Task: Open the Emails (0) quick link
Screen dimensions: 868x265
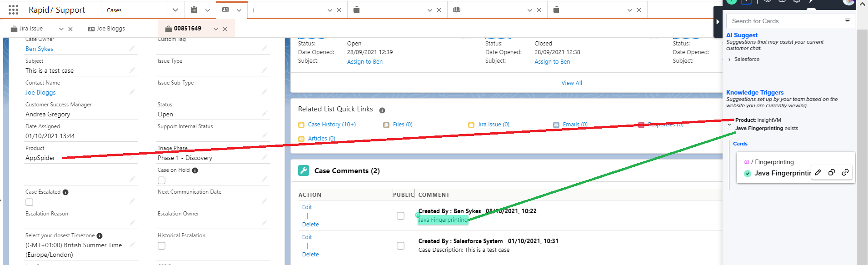Action: [x=575, y=125]
